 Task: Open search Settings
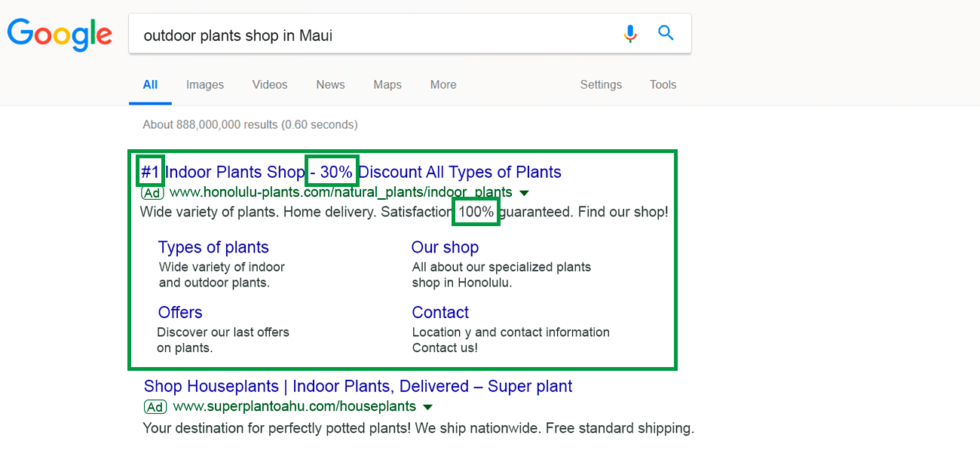coord(601,84)
